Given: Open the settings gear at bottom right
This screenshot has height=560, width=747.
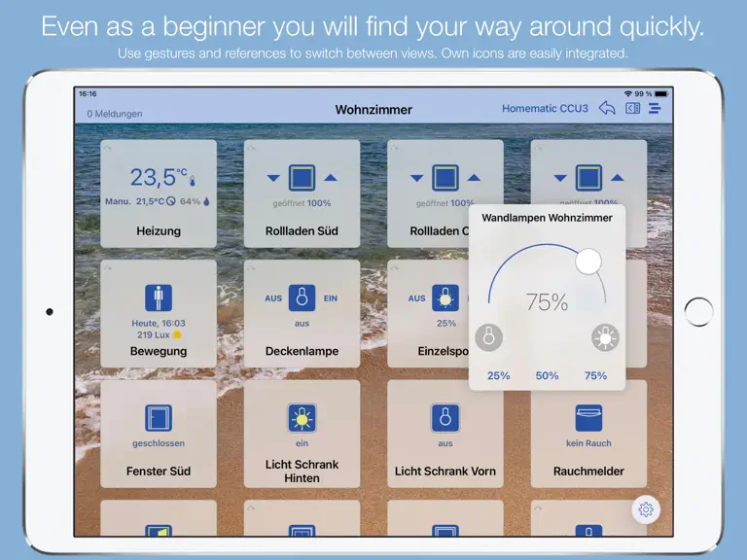Looking at the screenshot, I should click(646, 509).
